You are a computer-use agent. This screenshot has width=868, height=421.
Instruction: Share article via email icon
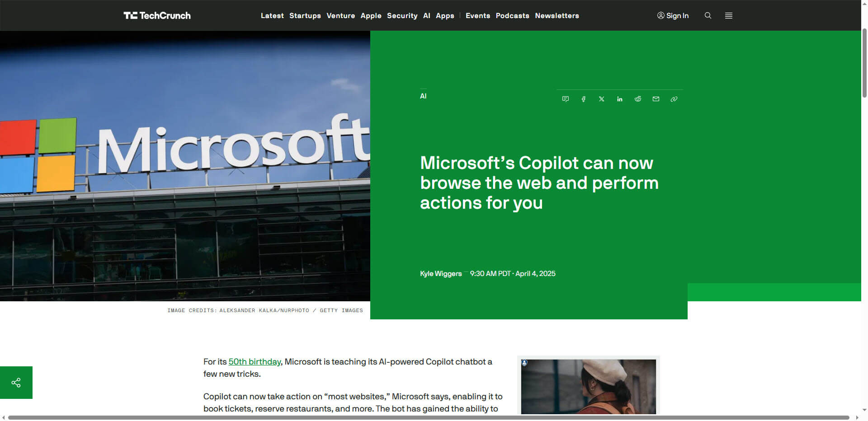656,99
